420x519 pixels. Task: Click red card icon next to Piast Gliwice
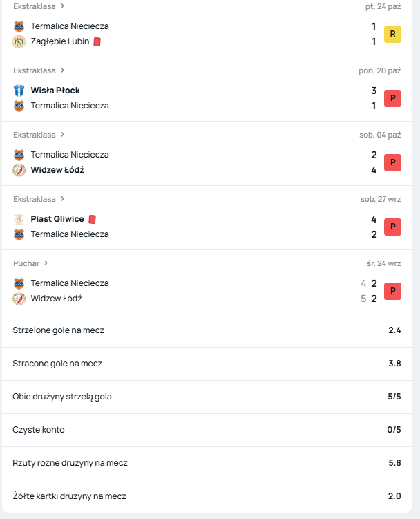93,219
